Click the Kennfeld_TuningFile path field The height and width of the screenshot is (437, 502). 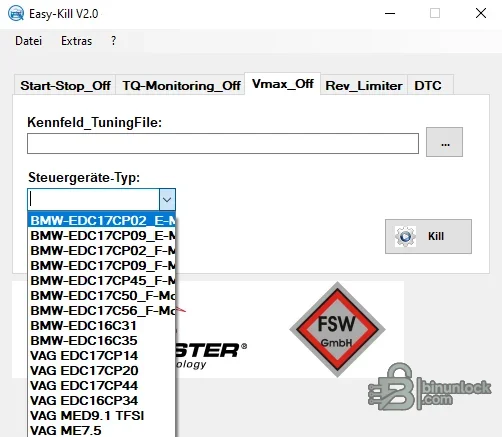(x=223, y=144)
